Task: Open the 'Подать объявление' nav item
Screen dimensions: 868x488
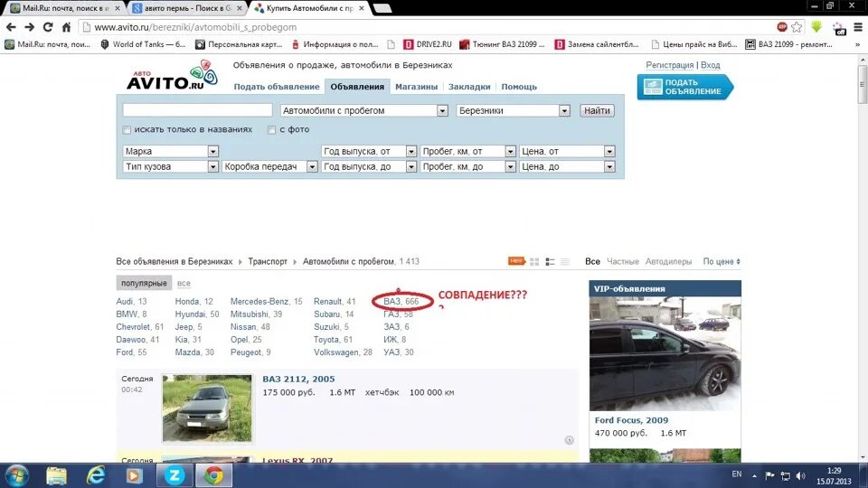Action: 277,87
